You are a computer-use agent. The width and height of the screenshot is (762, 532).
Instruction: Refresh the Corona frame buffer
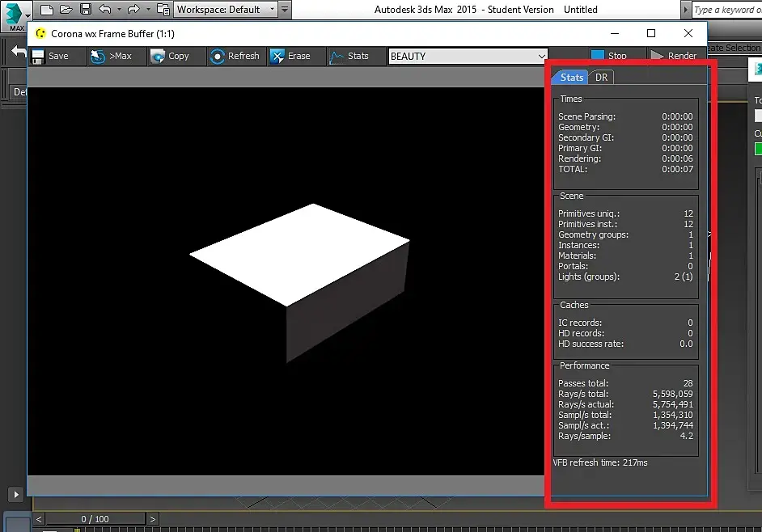(235, 56)
